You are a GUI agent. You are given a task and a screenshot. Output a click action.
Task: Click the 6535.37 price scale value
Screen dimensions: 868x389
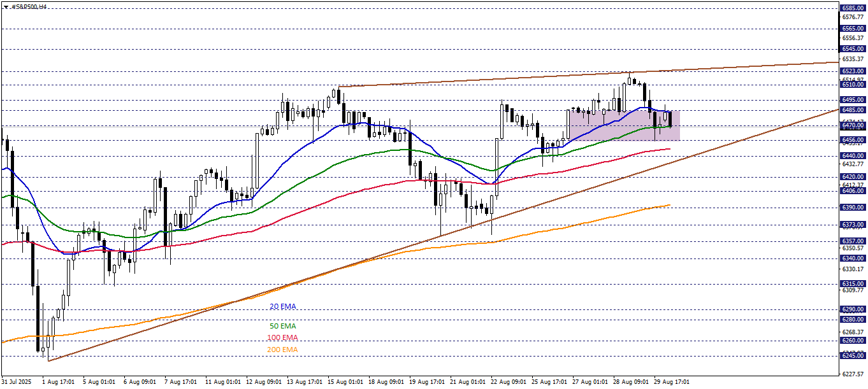[853, 59]
